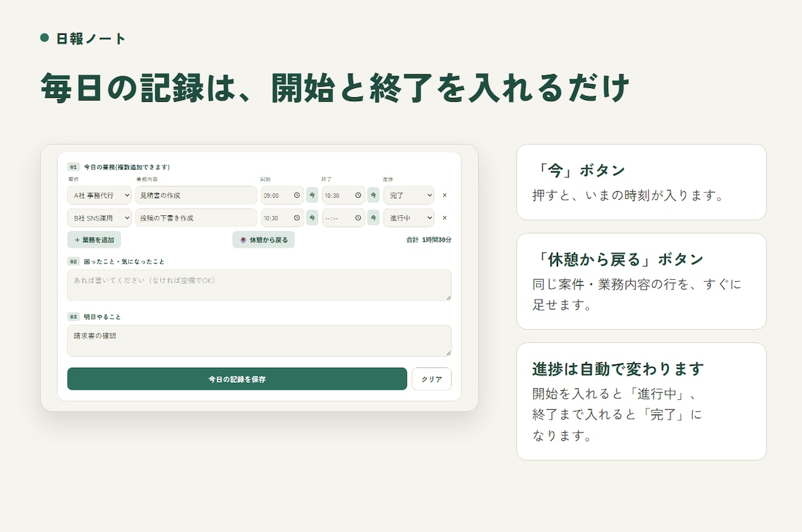Viewport: 802px width, 532px height.
Task: Delete the 見積書の作成 row with ×
Action: [x=444, y=195]
